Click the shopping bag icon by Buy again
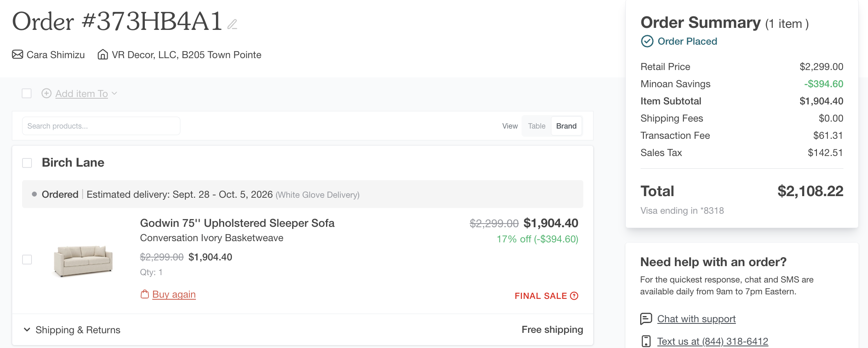868x348 pixels. pyautogui.click(x=144, y=294)
